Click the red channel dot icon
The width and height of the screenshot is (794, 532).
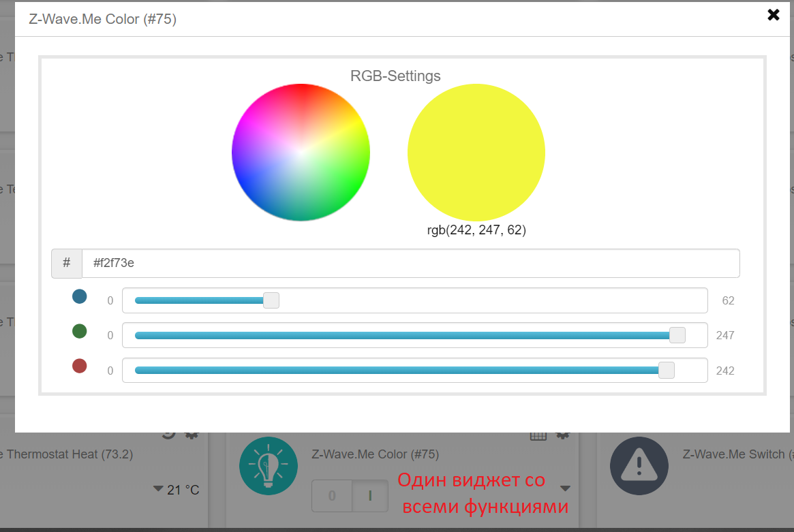[80, 366]
